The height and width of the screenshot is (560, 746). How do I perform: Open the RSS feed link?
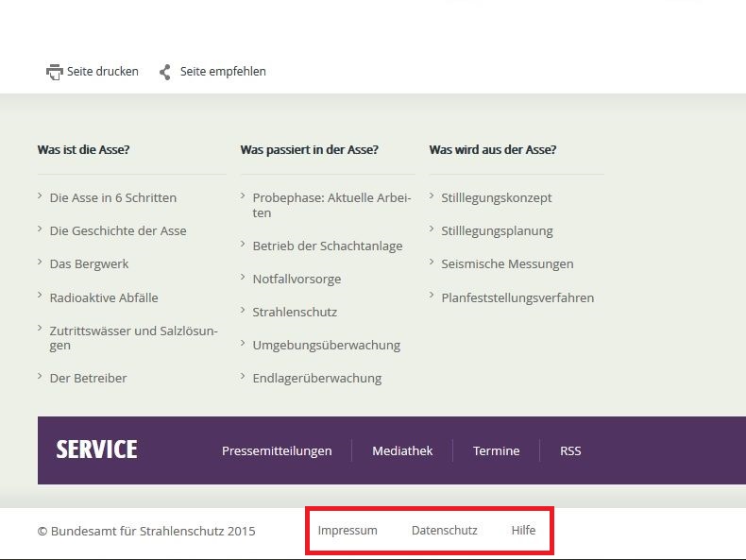click(570, 450)
